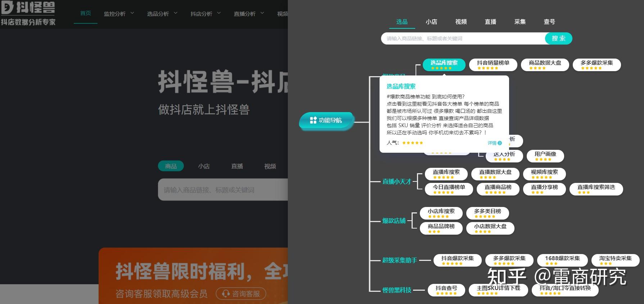Open 直播数据大盘
Screen dimensions: 644x304
[495, 174]
